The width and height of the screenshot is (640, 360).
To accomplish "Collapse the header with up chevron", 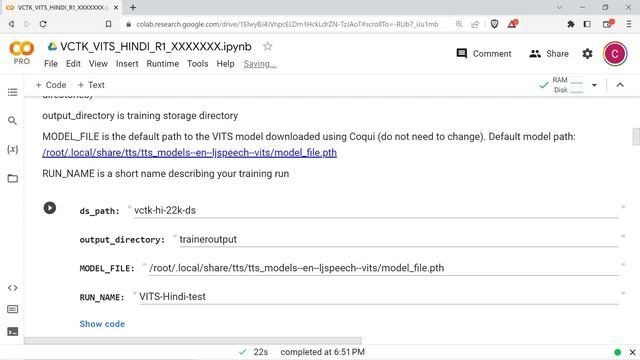I will pyautogui.click(x=620, y=85).
